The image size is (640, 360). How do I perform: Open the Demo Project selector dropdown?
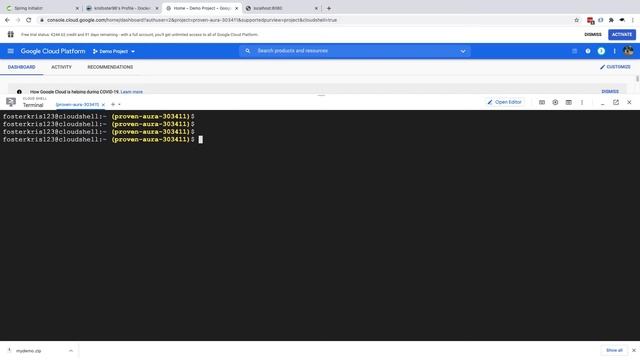[113, 51]
